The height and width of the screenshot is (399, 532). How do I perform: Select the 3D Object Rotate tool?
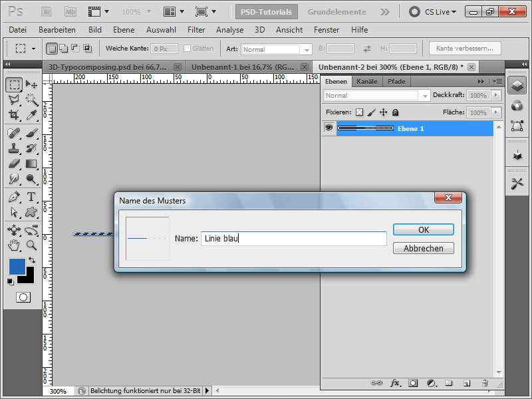point(14,230)
